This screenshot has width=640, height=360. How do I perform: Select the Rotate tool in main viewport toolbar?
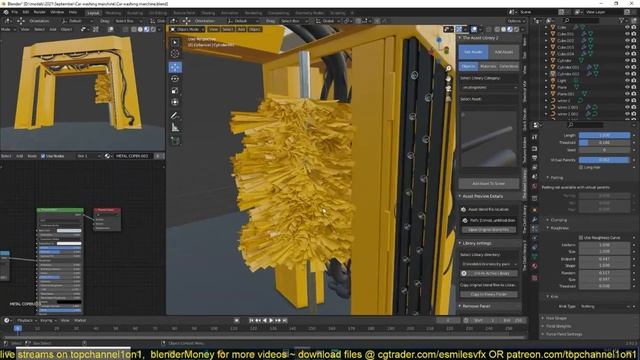coord(175,79)
